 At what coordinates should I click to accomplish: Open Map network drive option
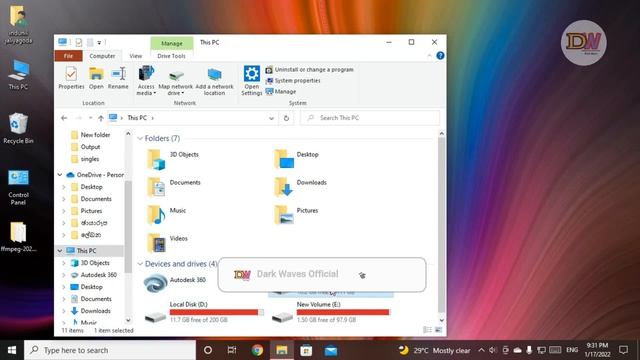176,80
